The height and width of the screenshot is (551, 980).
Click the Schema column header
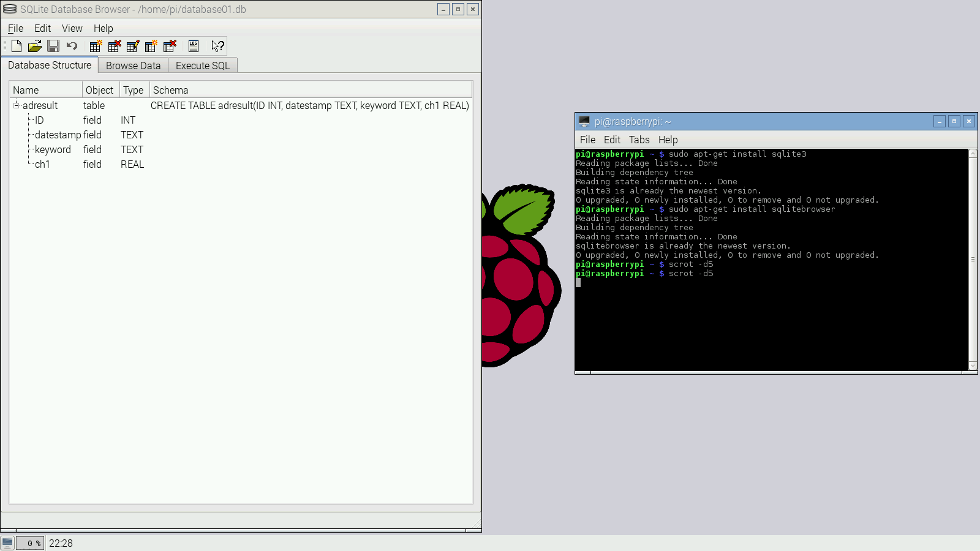(x=170, y=89)
